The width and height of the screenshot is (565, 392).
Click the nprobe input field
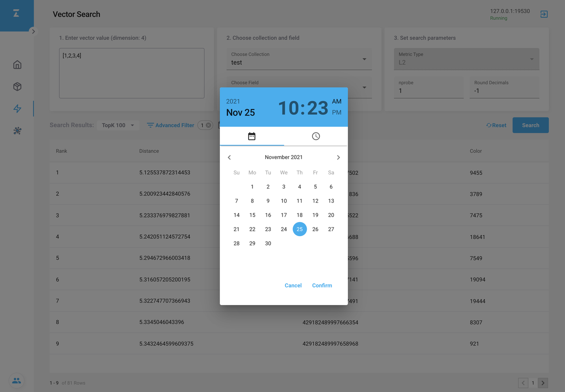point(428,91)
